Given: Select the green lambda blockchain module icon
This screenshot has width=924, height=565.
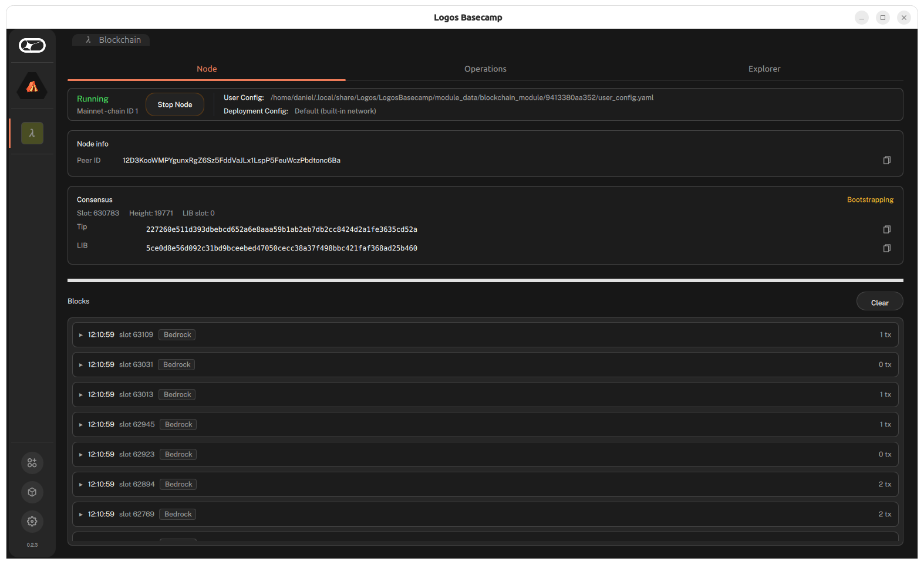Looking at the screenshot, I should pyautogui.click(x=32, y=133).
